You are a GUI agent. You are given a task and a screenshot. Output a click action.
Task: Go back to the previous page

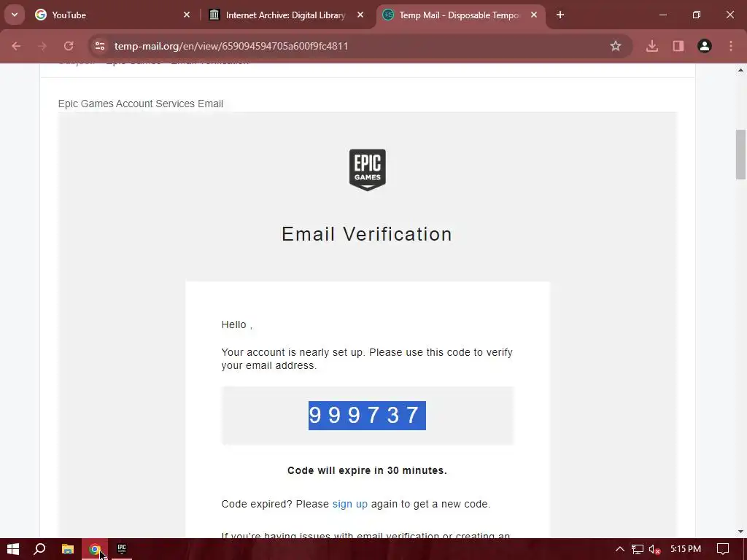pyautogui.click(x=16, y=46)
